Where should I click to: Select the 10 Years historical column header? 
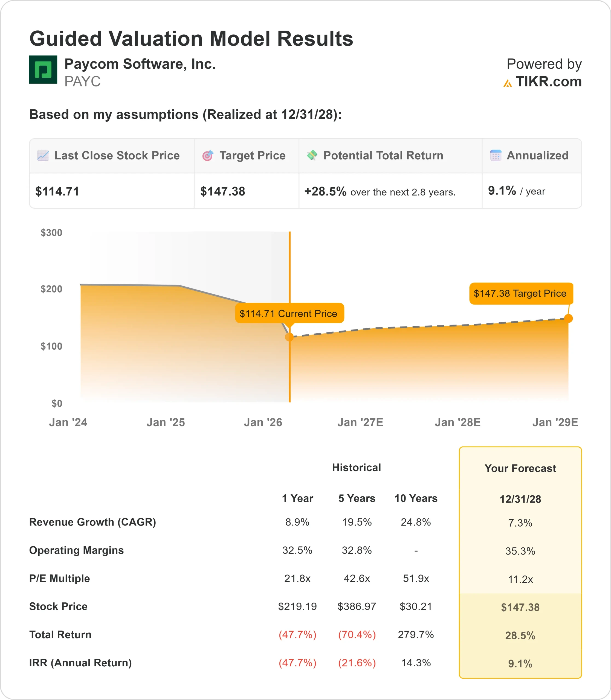pyautogui.click(x=416, y=498)
